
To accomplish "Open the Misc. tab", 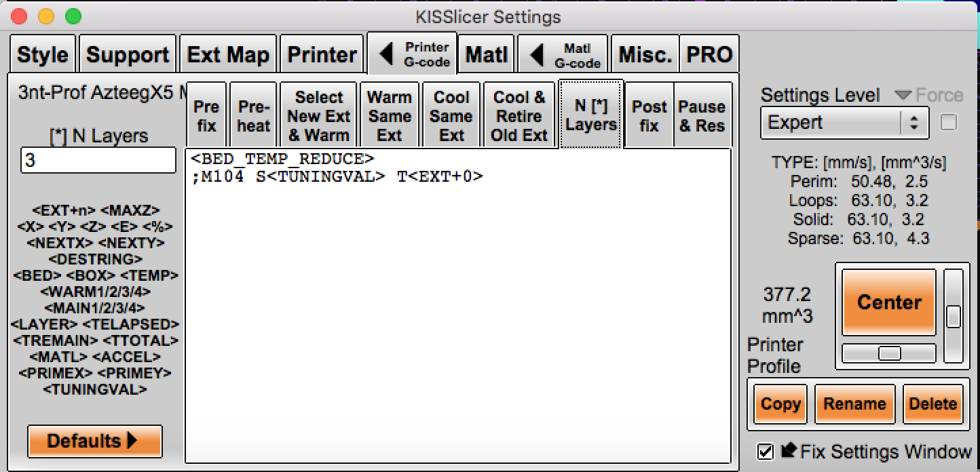I will (645, 54).
